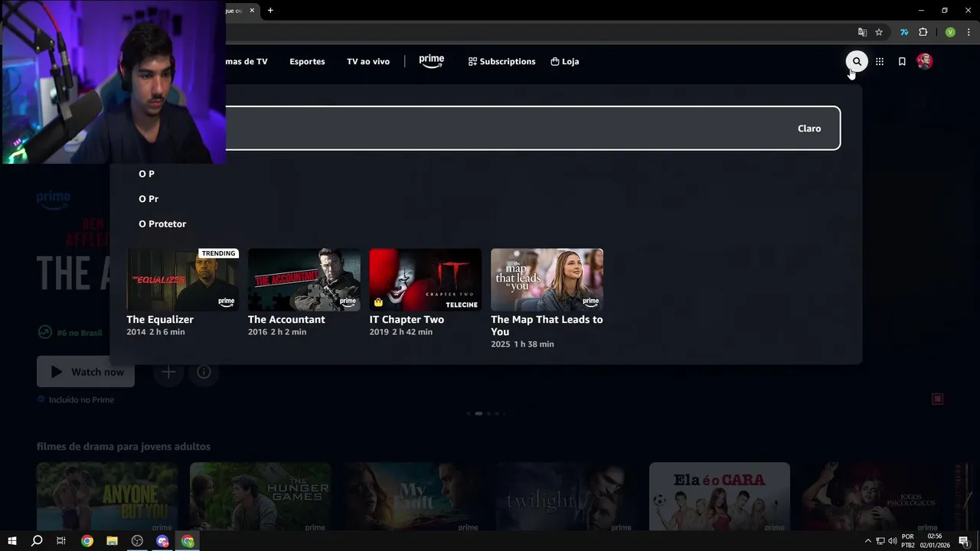Select the 'O Protetor' search suggestion
This screenshot has width=980, height=551.
click(x=162, y=224)
